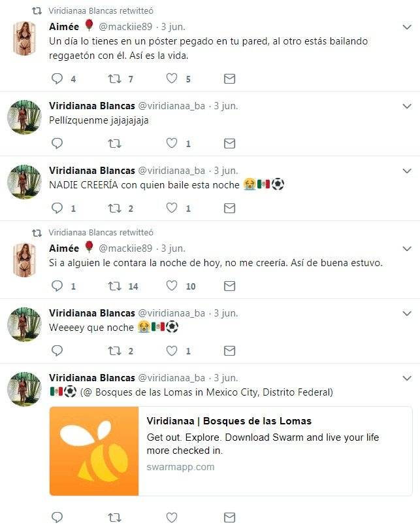The width and height of the screenshot is (420, 529).
Task: Like the "Pellízquenme jajajajaja" tweet
Action: [x=172, y=143]
